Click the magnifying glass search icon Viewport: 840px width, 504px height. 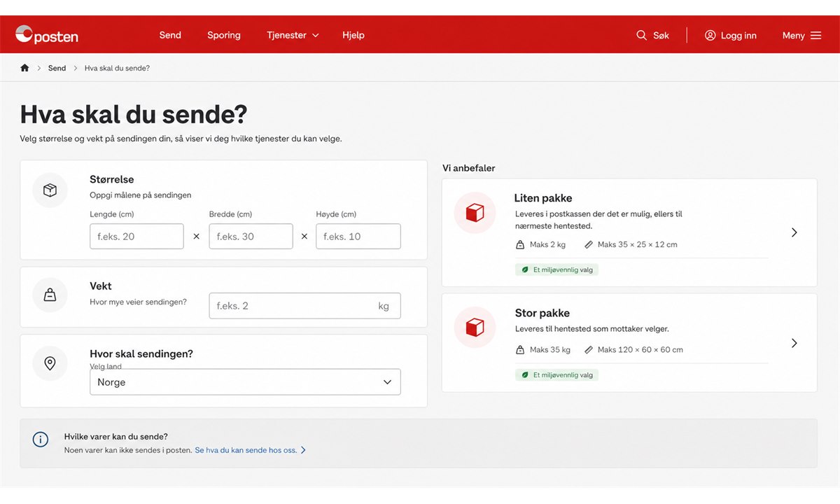click(641, 35)
